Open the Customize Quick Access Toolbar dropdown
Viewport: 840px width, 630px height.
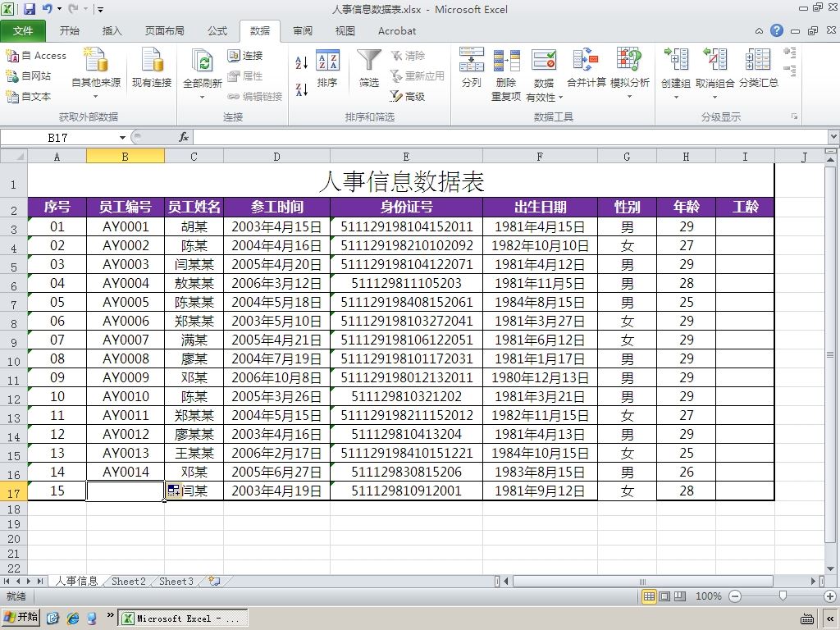[x=101, y=10]
